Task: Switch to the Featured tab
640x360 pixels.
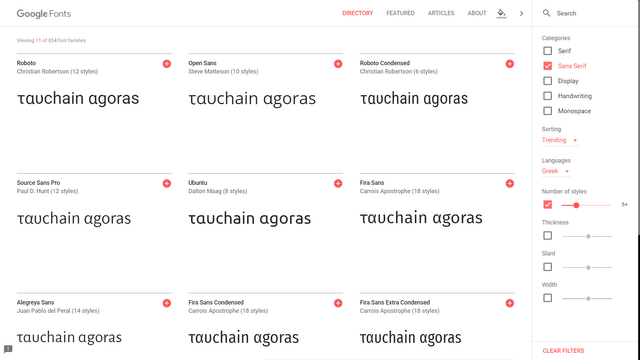Action: 400,13
